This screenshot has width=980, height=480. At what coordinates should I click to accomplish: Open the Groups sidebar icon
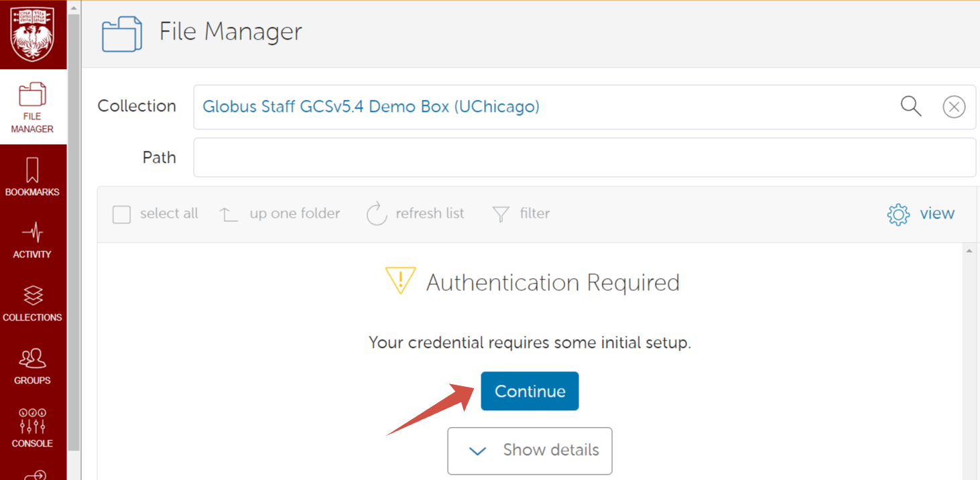tap(32, 366)
